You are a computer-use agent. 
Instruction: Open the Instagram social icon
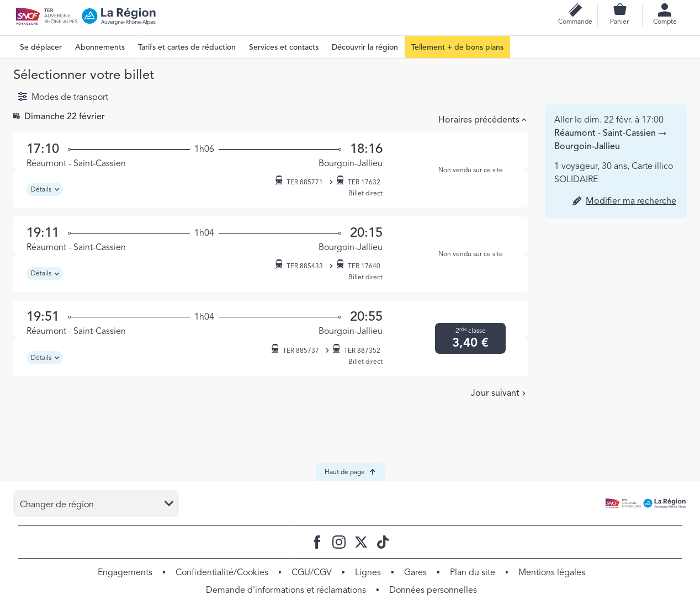(x=339, y=542)
